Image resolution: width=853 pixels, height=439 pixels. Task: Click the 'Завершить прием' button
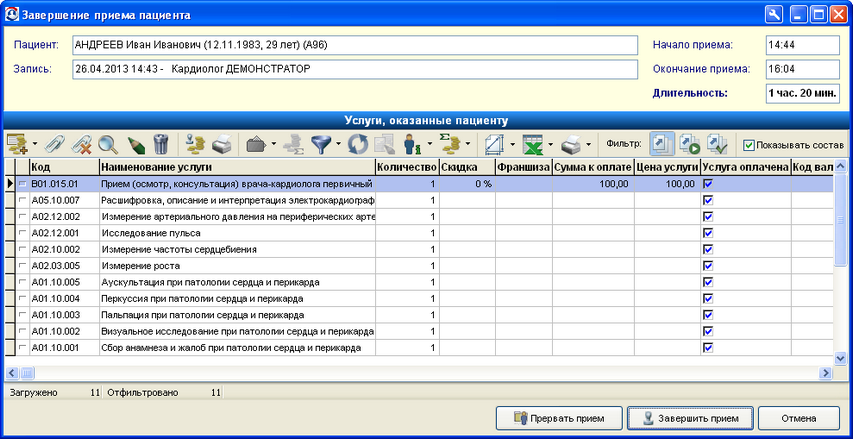point(692,417)
